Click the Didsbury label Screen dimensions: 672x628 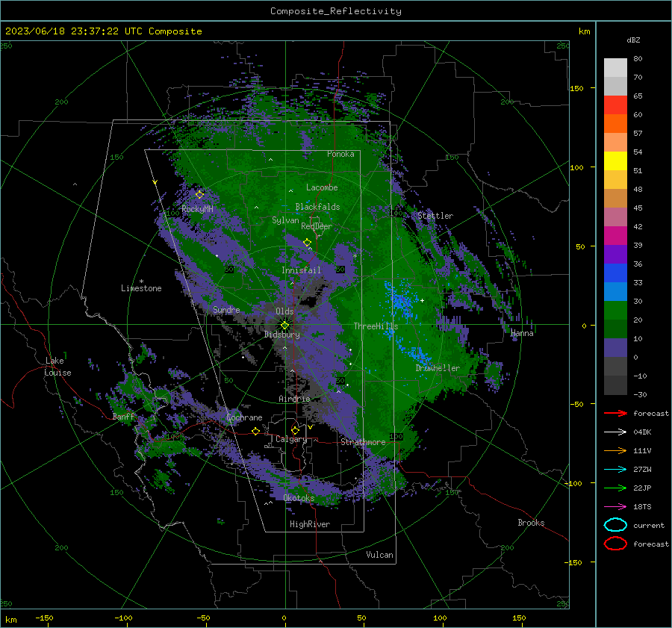pyautogui.click(x=282, y=335)
